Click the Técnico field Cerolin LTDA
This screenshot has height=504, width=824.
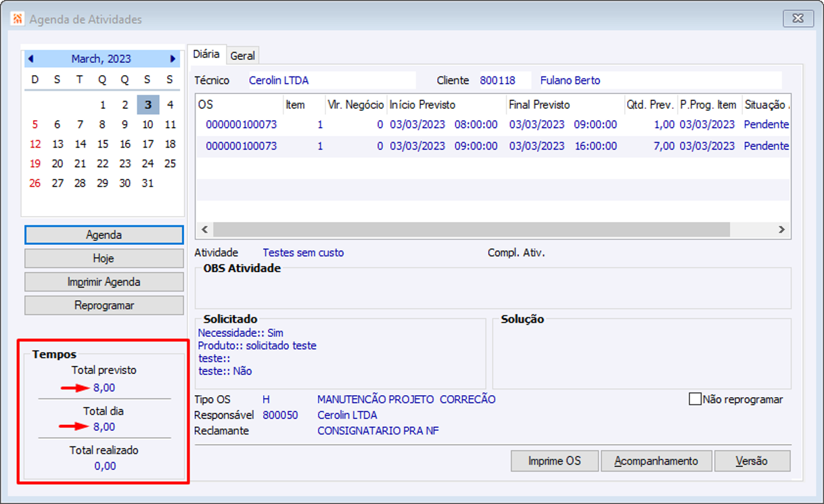click(331, 81)
